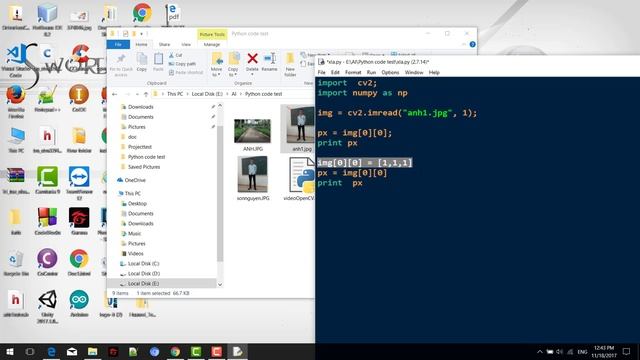Click Local Disk (E:) in address breadcrumb

tap(207, 94)
